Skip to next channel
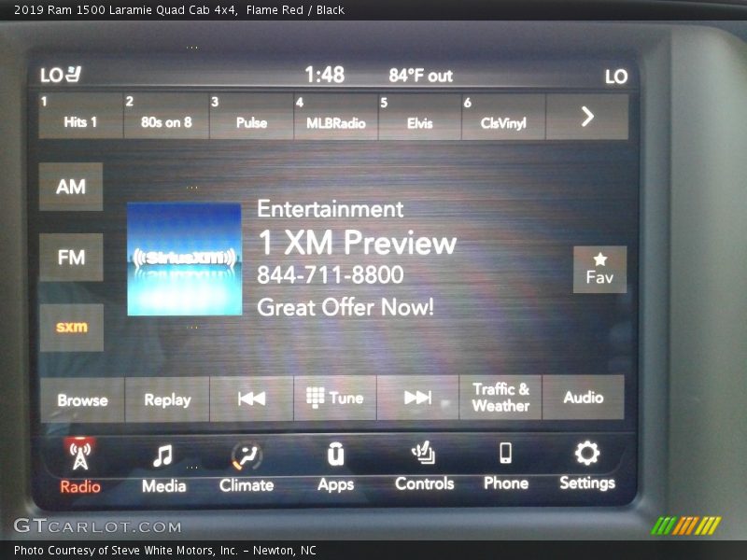 click(x=417, y=399)
